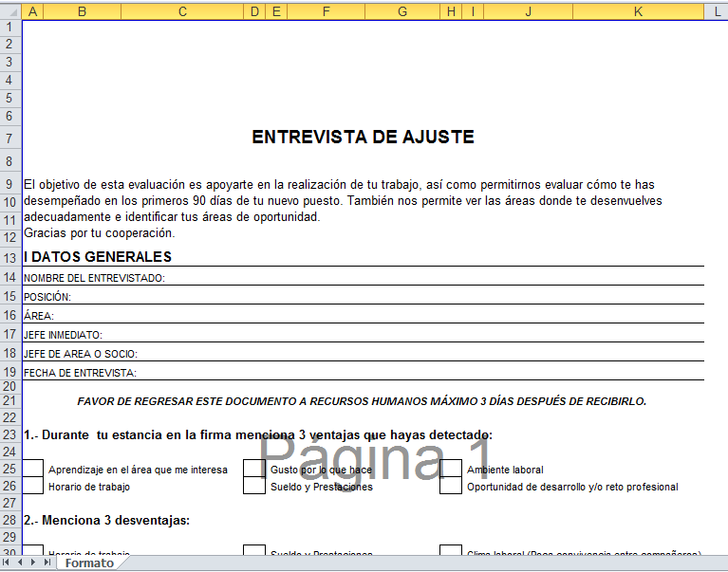Image resolution: width=728 pixels, height=572 pixels.
Task: Select column K header
Action: coord(639,11)
